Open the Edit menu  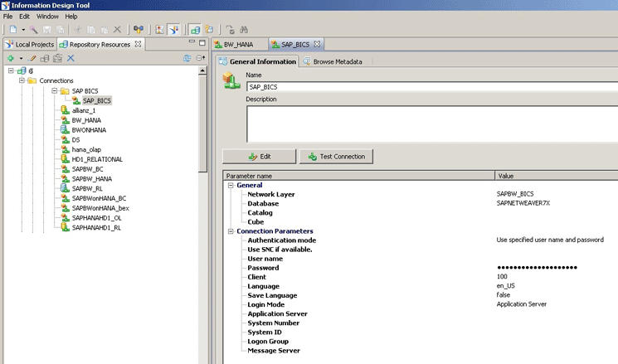(24, 17)
